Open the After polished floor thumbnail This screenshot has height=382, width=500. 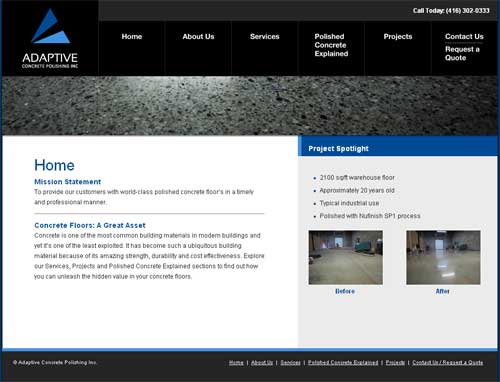(443, 257)
